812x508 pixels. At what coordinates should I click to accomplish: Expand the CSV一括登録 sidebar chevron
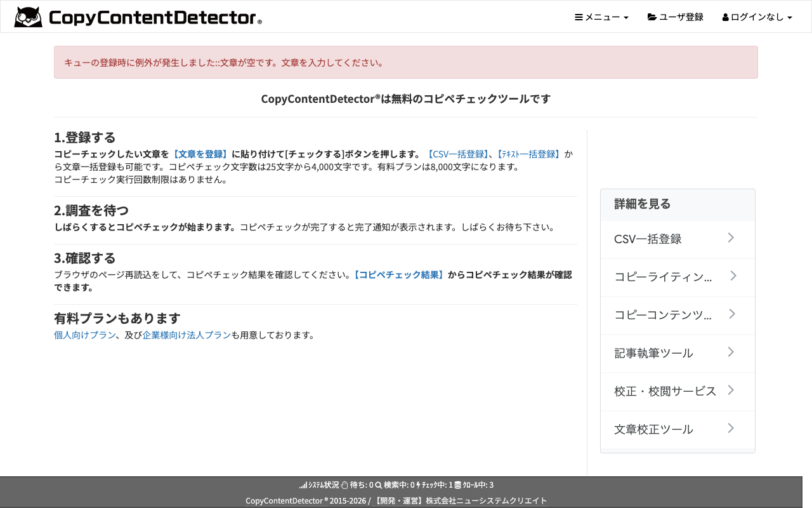point(731,237)
